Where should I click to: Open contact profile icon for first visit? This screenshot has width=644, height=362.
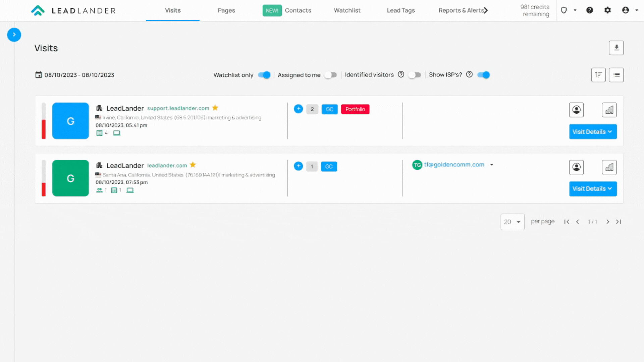click(576, 110)
